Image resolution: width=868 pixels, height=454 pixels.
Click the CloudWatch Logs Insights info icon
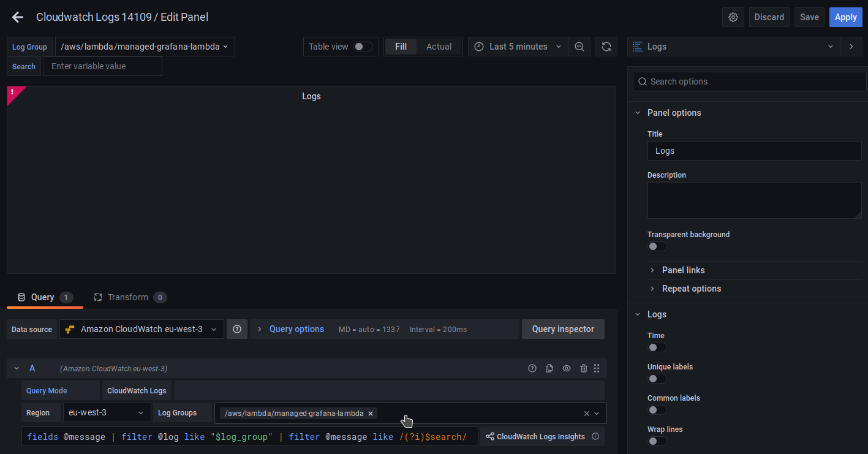coord(595,437)
